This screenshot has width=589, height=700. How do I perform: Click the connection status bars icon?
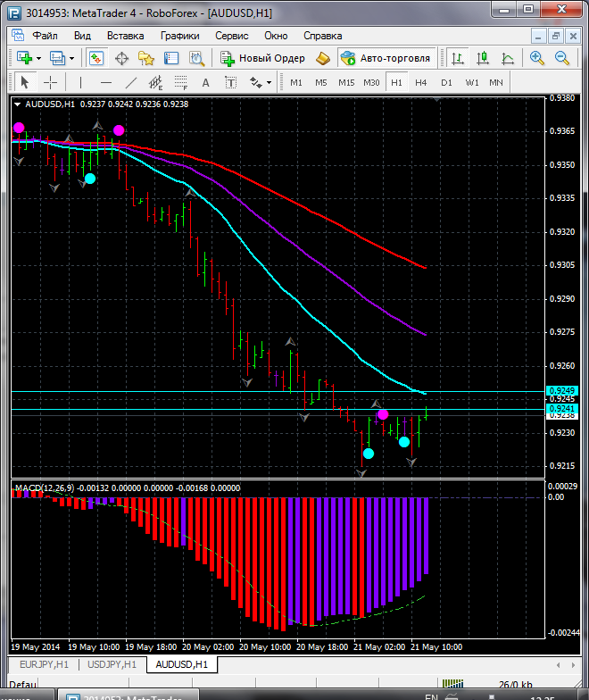453,684
